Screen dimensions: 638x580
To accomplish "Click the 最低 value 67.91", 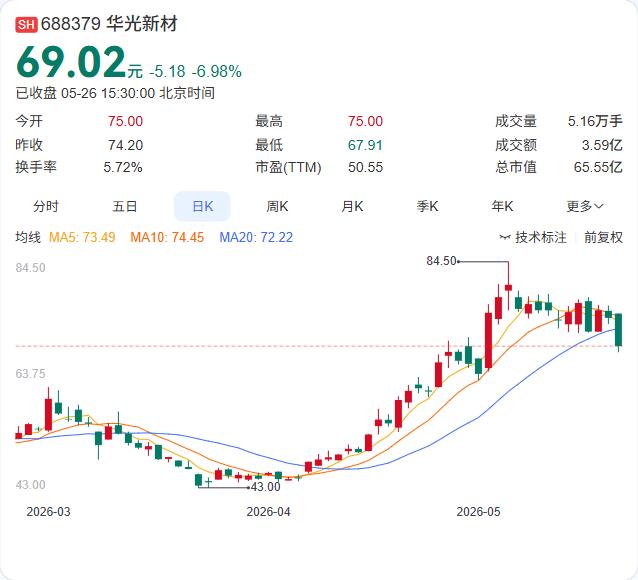I will [x=365, y=145].
